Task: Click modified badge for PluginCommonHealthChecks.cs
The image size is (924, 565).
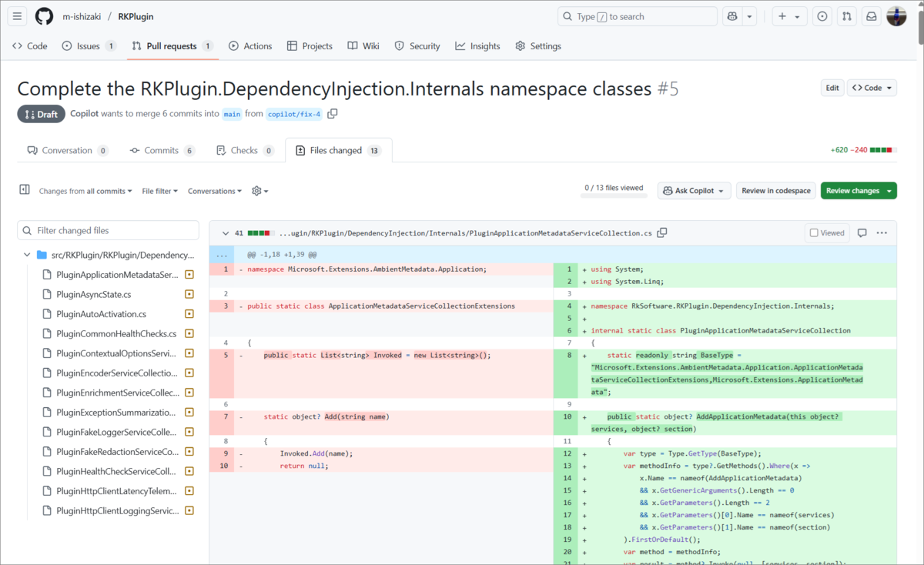Action: pyautogui.click(x=189, y=333)
